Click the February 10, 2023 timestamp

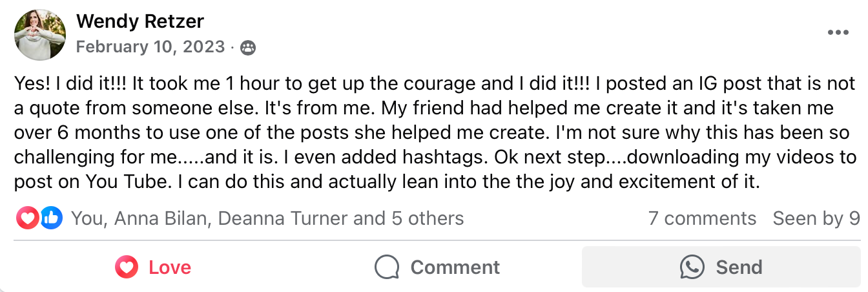pos(150,47)
